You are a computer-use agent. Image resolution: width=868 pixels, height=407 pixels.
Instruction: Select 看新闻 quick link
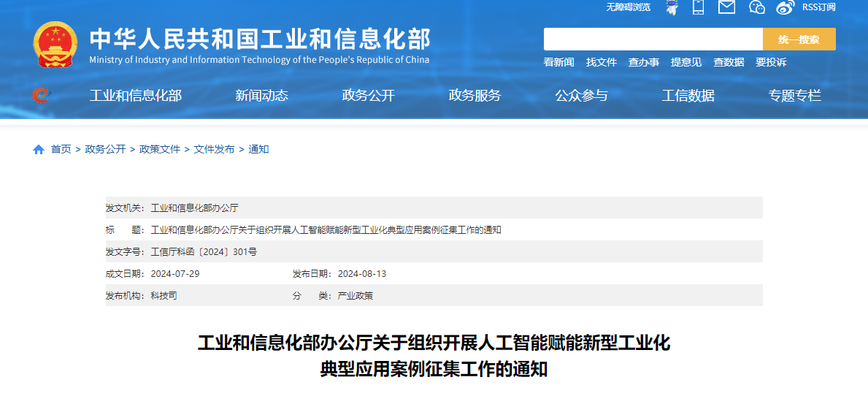coord(558,62)
